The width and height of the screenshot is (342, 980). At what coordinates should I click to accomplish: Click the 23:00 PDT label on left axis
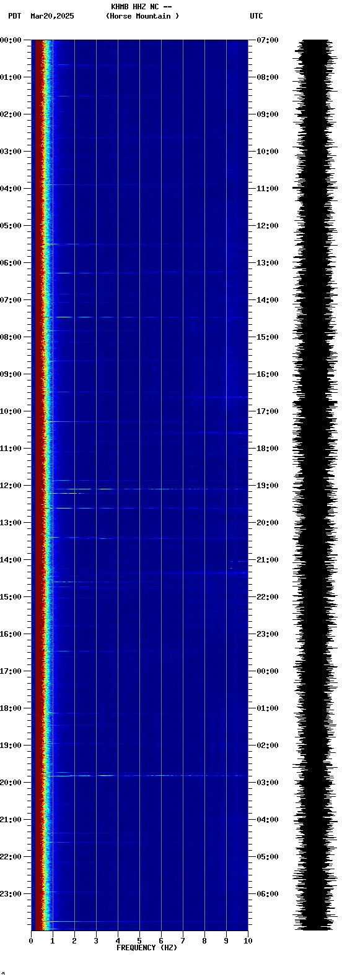tap(11, 894)
